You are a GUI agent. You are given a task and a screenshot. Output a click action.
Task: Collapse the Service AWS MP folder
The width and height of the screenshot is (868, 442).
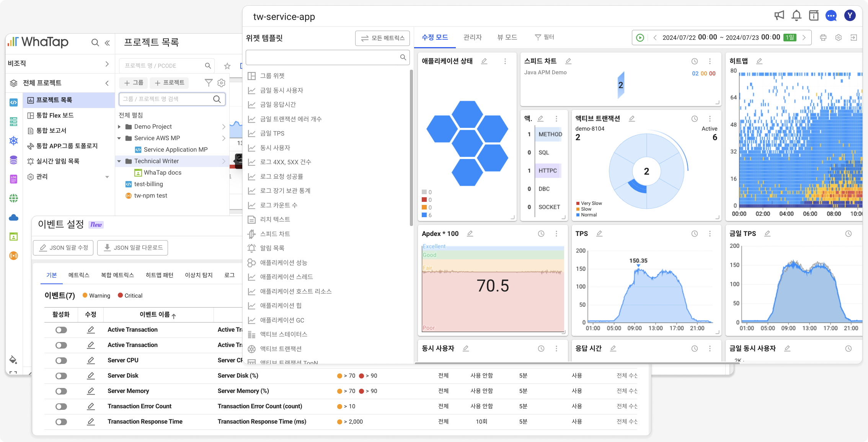(119, 138)
